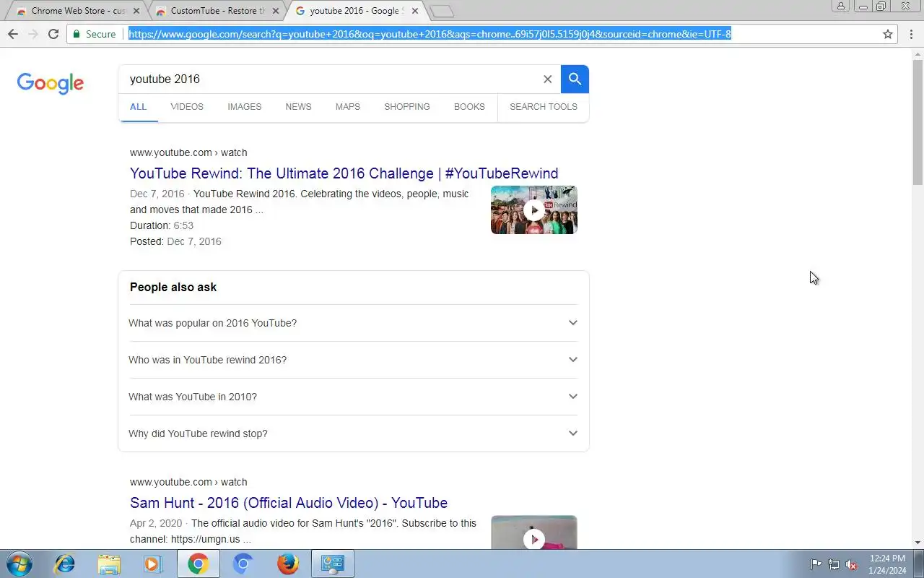Image resolution: width=924 pixels, height=578 pixels.
Task: Click the network tray icon
Action: click(834, 564)
